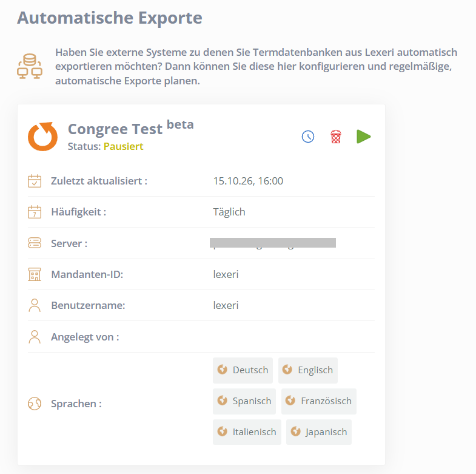476x474 pixels.
Task: Click the Server label
Action: point(69,244)
